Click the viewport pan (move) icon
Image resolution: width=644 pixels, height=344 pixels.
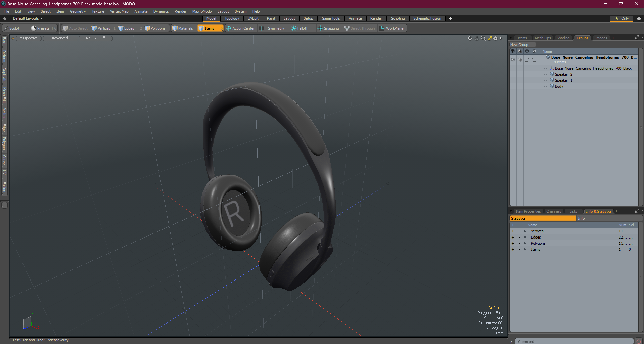(470, 38)
